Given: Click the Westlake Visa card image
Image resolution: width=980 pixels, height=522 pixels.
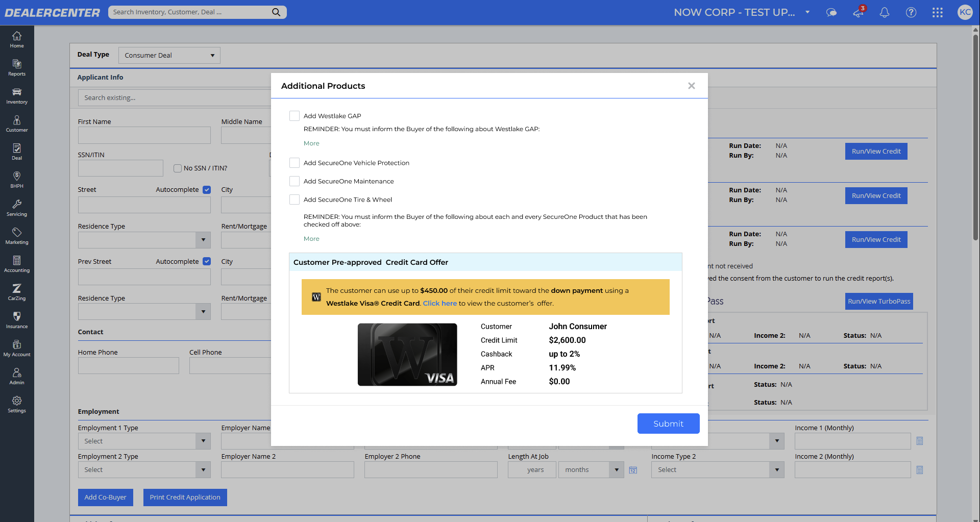Looking at the screenshot, I should tap(407, 355).
